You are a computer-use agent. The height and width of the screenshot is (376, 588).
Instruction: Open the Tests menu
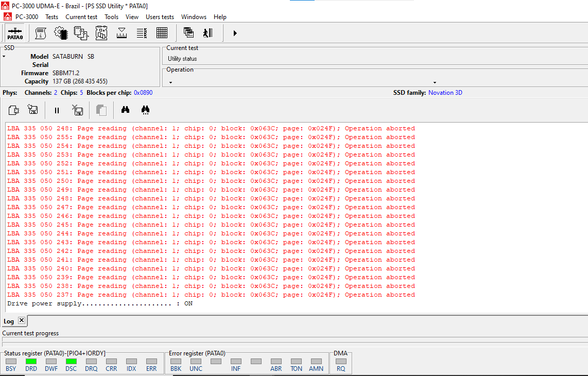[x=52, y=17]
